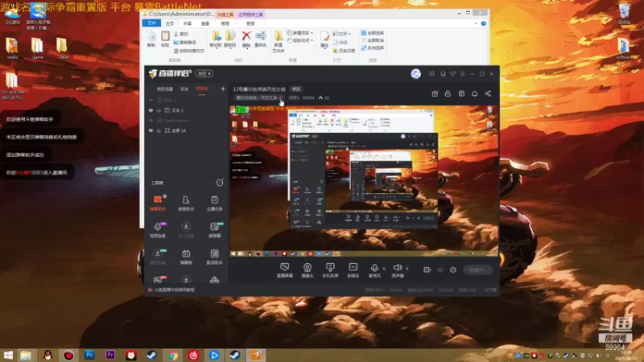This screenshot has width=644, height=362.
Task: Toggle visibility of 文本 1 source
Action: click(x=151, y=110)
